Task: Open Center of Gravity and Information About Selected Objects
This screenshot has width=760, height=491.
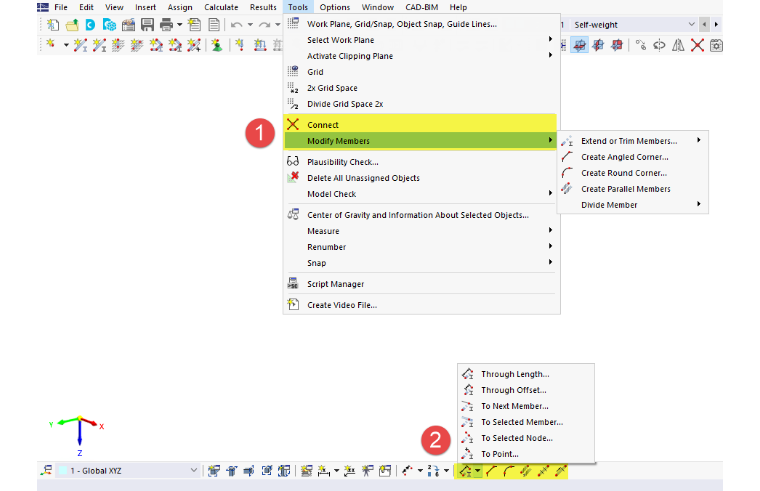Action: click(x=421, y=215)
